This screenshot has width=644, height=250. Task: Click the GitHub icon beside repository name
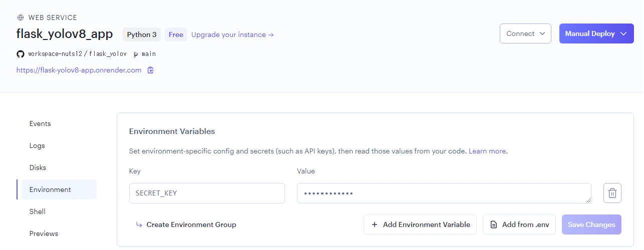pos(21,53)
